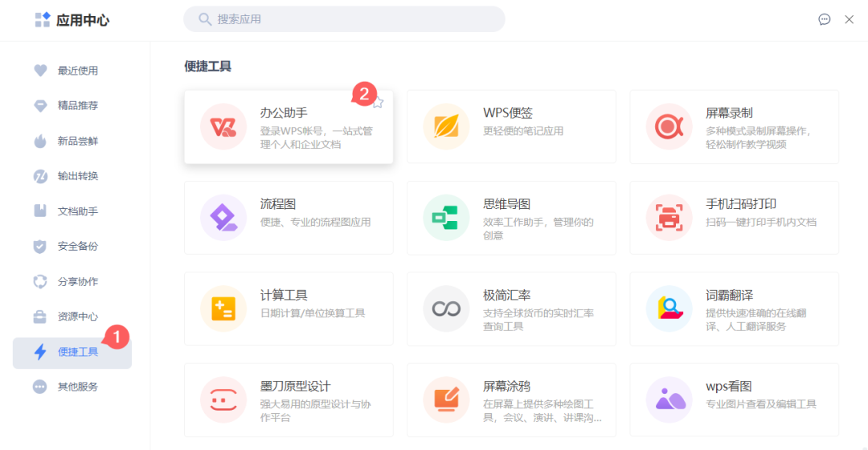Click description 扫码一键打印手机内文档
This screenshot has height=450, width=868.
760,223
